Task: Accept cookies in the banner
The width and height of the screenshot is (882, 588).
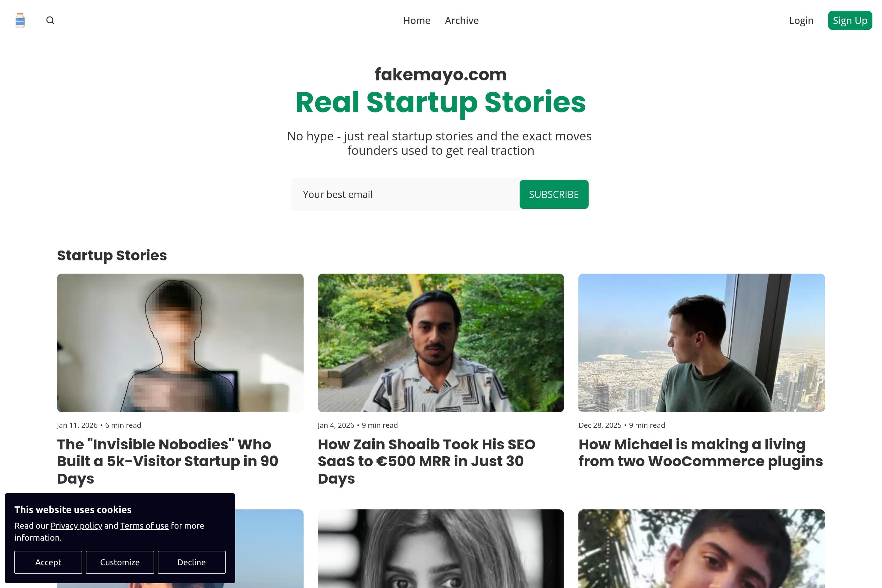Action: 48,562
